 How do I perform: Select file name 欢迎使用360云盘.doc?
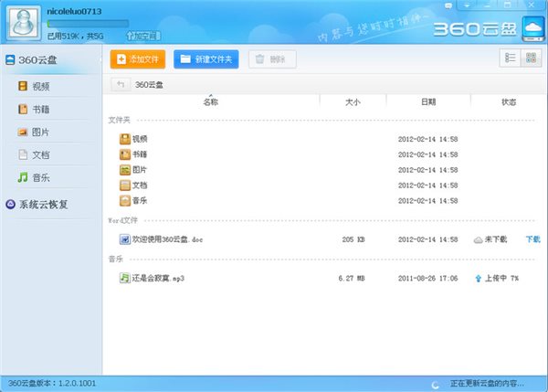coord(167,239)
